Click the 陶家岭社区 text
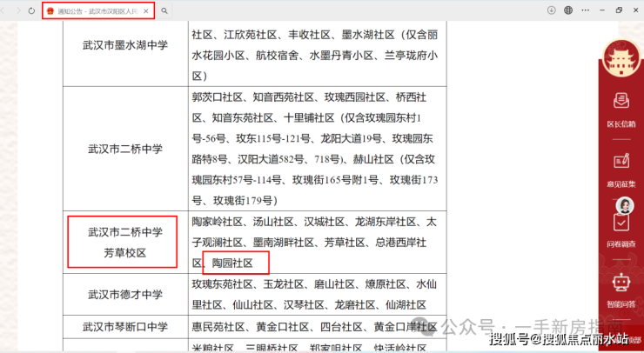 point(218,222)
